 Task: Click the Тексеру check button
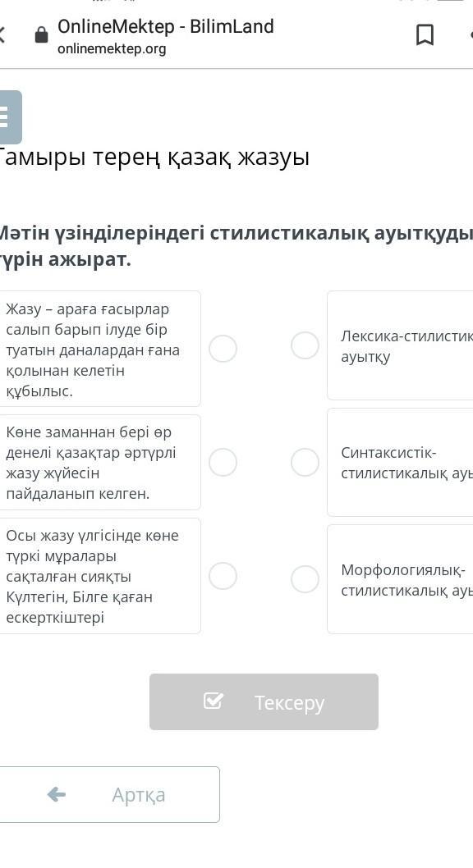pyautogui.click(x=264, y=701)
